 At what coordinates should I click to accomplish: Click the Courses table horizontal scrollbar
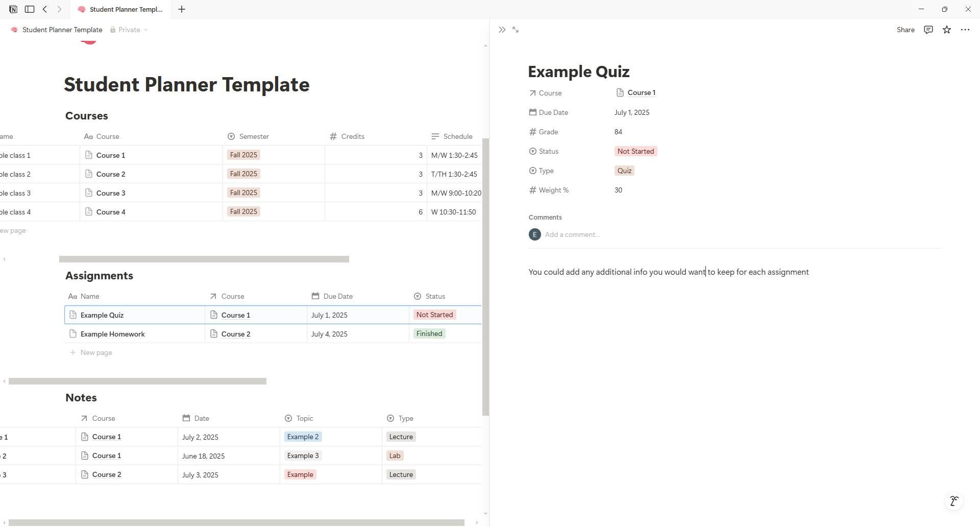coord(204,259)
